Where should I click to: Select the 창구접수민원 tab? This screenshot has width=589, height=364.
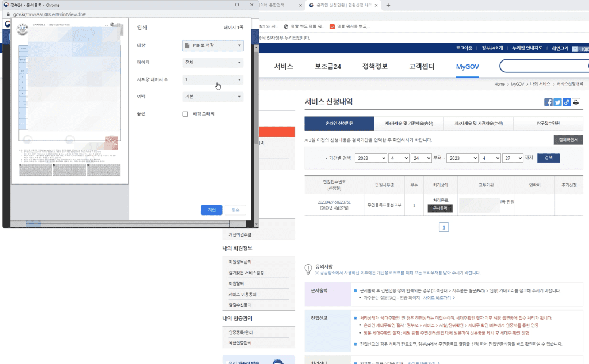(x=548, y=123)
